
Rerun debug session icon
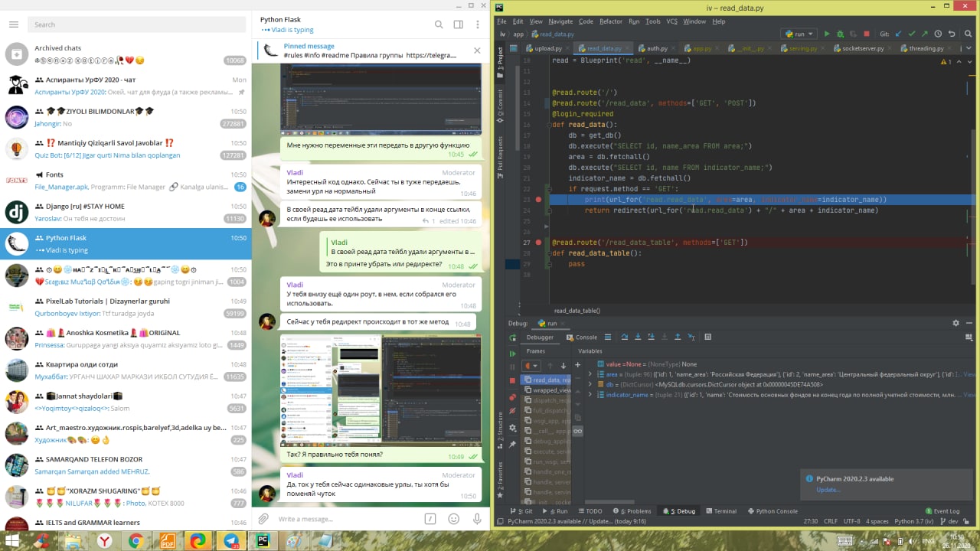click(512, 337)
